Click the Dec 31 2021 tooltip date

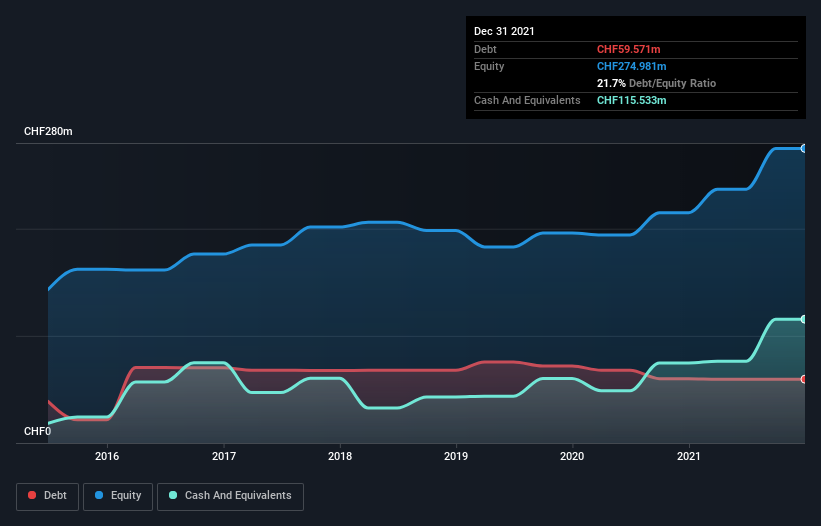pos(504,31)
